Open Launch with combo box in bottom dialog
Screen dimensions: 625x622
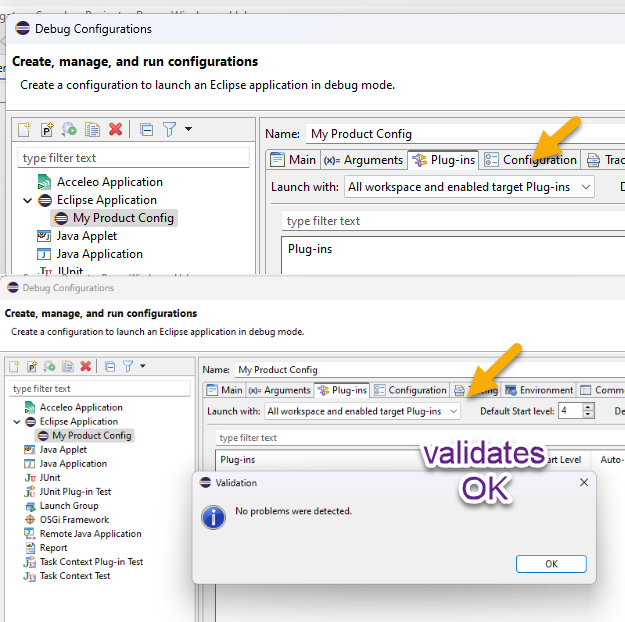click(362, 411)
